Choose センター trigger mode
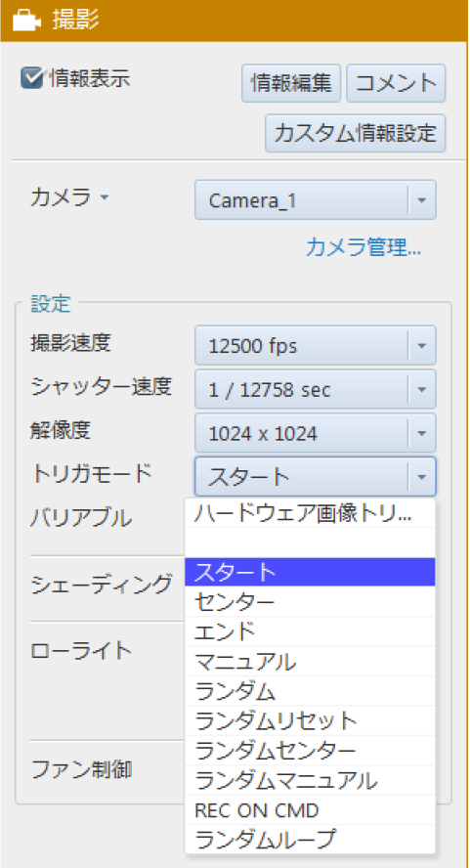 pyautogui.click(x=310, y=602)
